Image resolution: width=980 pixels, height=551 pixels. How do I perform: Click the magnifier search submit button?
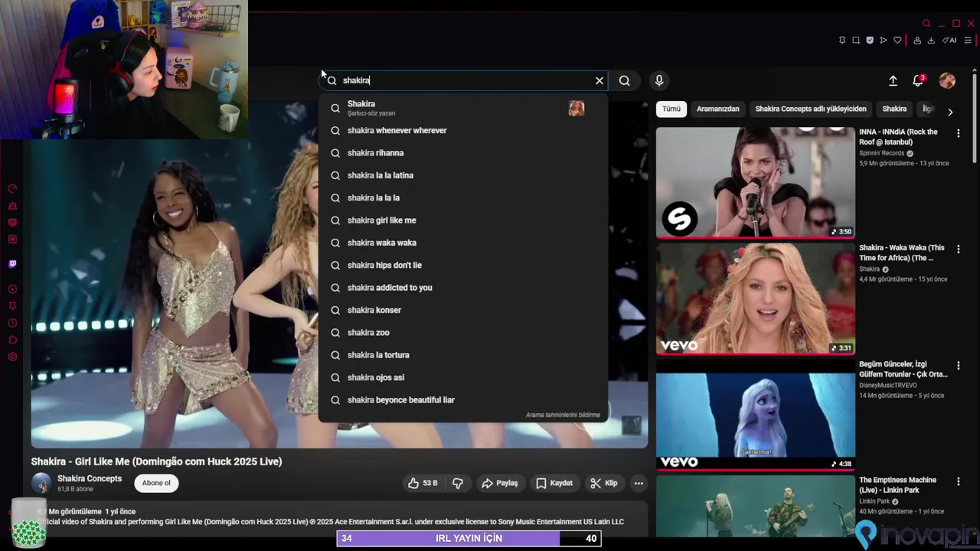click(x=625, y=80)
